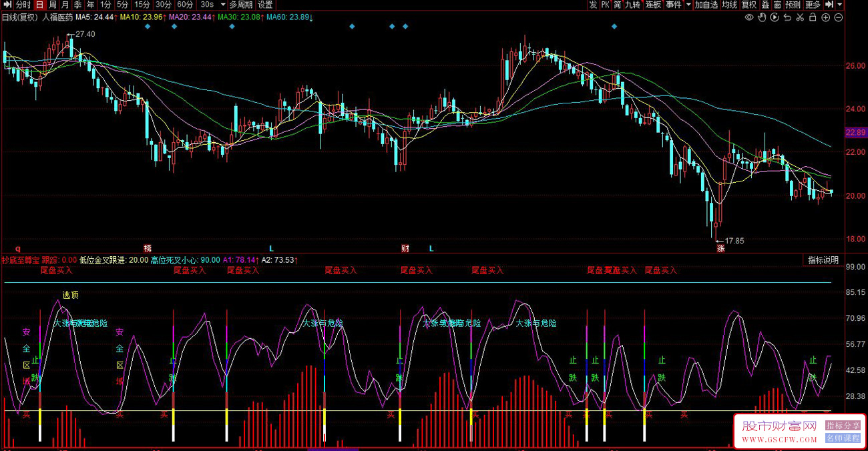The width and height of the screenshot is (868, 451).
Task: Switch to the 30分 period
Action: (164, 5)
